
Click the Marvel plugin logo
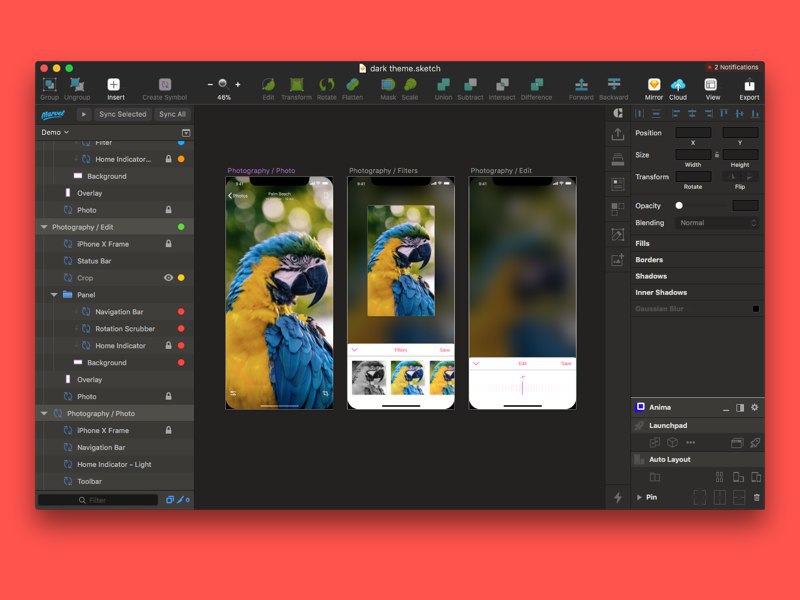tap(53, 114)
